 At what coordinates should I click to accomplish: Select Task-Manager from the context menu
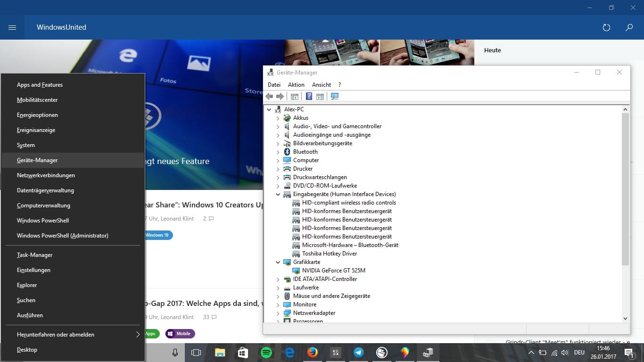pyautogui.click(x=34, y=255)
